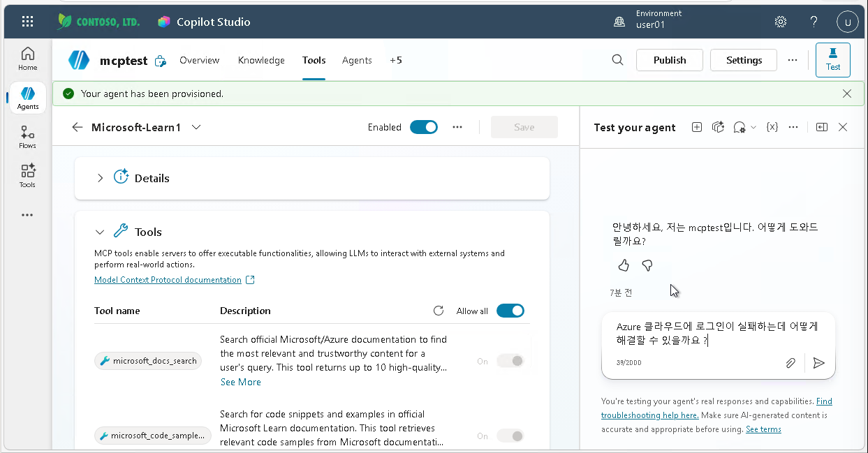Switch to the Overview tab

click(x=200, y=60)
